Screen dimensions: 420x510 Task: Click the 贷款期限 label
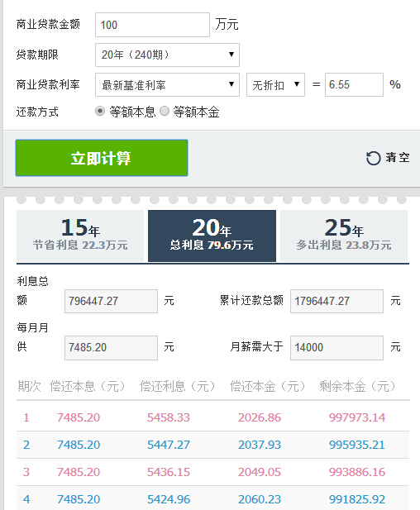(37, 55)
